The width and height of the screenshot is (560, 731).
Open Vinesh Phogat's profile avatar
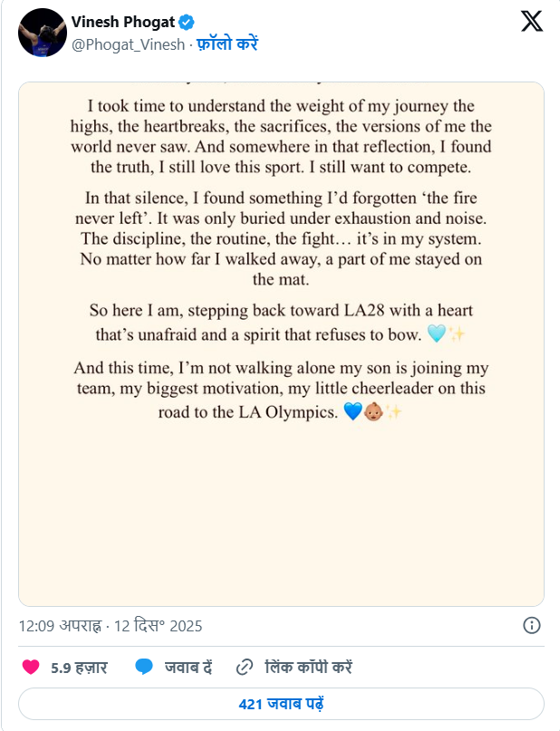(x=43, y=33)
